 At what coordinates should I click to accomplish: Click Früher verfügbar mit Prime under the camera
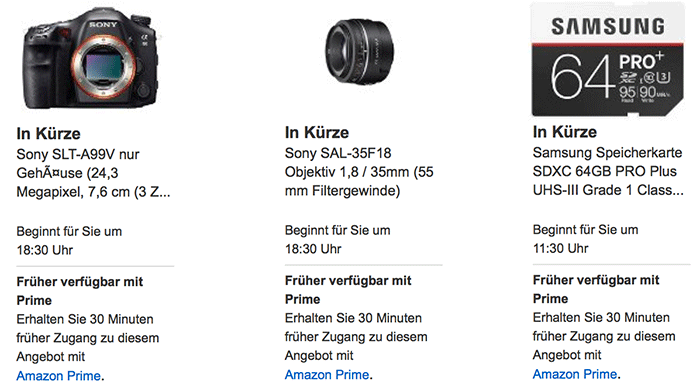[79, 291]
